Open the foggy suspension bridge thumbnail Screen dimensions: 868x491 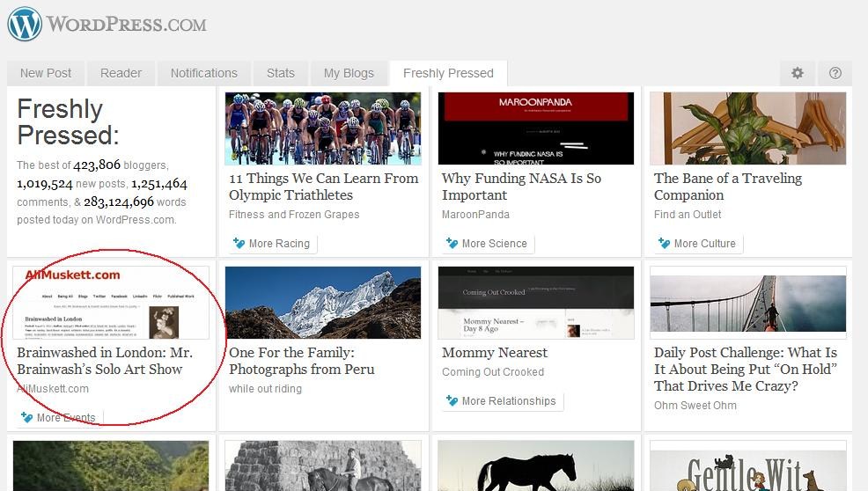pyautogui.click(x=747, y=303)
